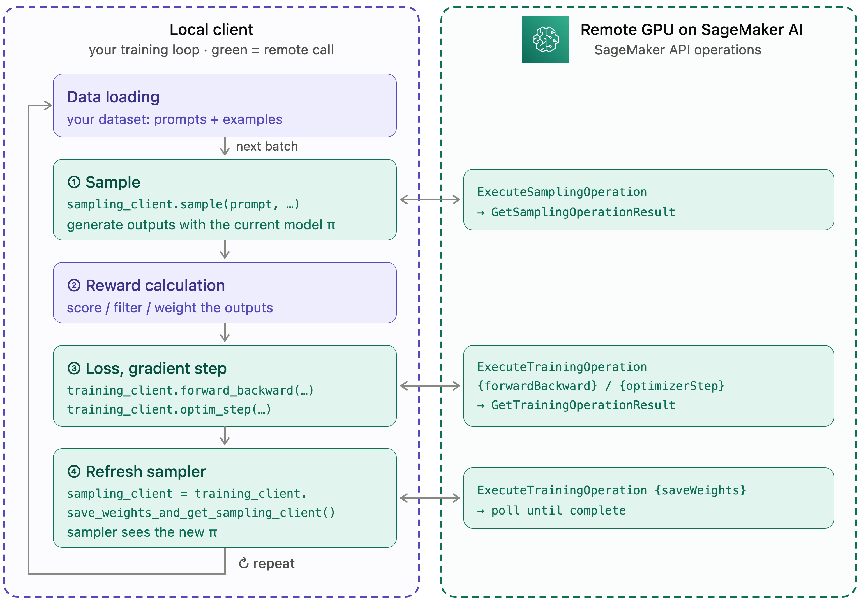The height and width of the screenshot is (604, 868).
Task: Click the circled 1 beside Sample
Action: point(74,182)
